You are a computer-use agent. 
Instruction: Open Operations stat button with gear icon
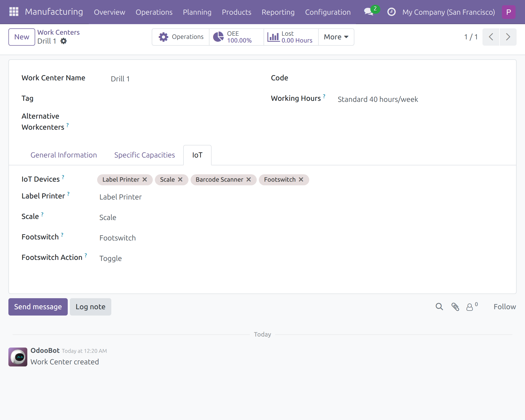(181, 37)
